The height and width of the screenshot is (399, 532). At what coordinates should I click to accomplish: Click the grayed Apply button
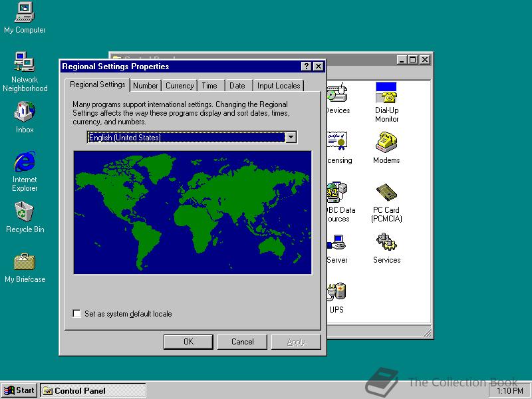[296, 342]
